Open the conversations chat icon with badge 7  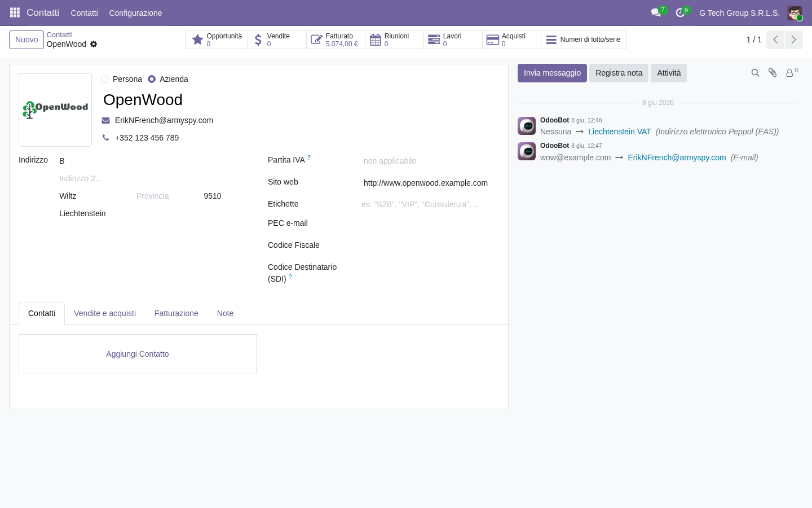657,12
